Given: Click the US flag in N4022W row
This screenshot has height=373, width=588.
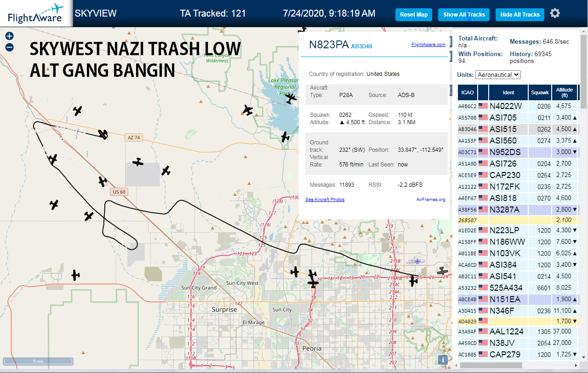Looking at the screenshot, I should click(483, 106).
